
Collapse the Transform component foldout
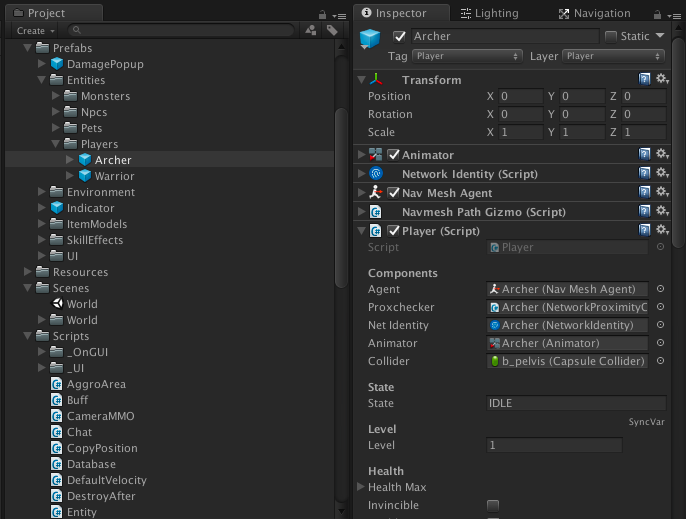(x=361, y=80)
